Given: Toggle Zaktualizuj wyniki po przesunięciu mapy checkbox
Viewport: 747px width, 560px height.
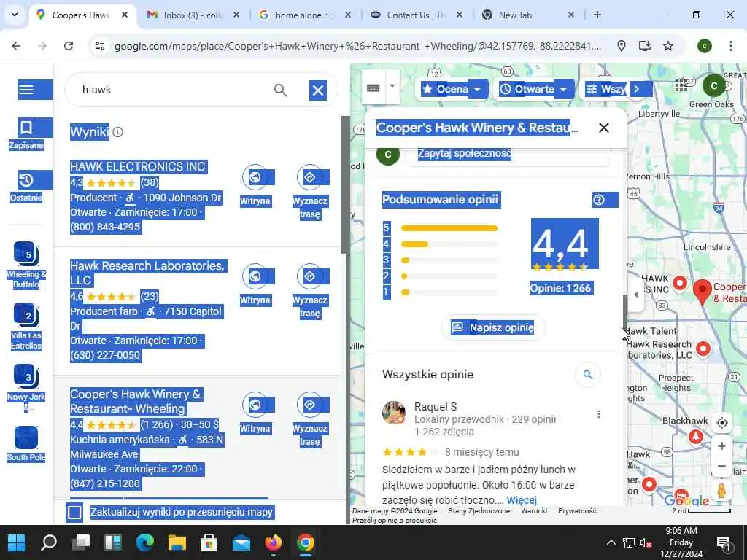Looking at the screenshot, I should (x=74, y=513).
